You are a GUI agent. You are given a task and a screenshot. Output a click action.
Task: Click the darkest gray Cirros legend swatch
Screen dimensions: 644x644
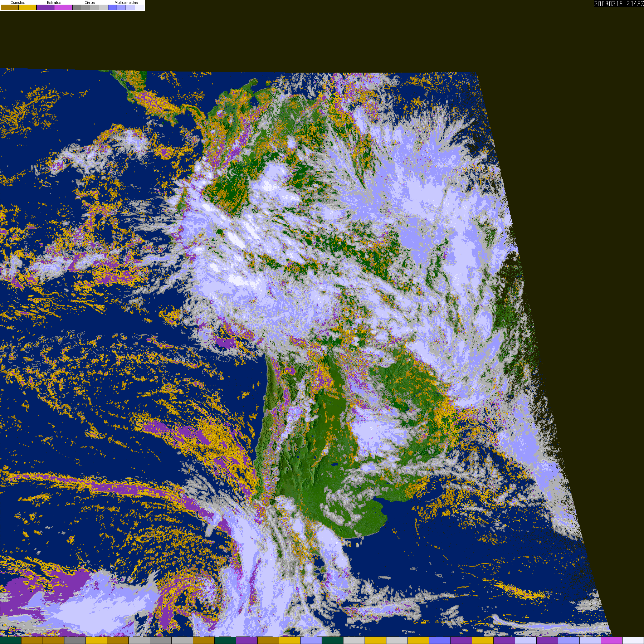tap(77, 7)
